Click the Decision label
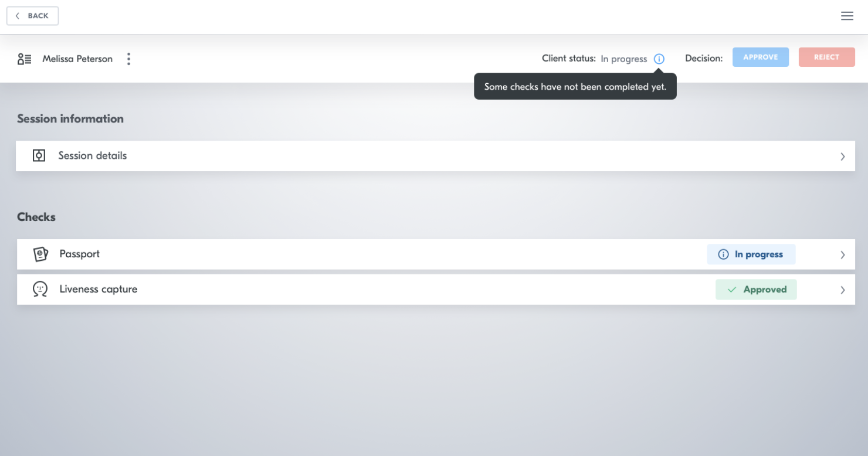Viewport: 868px width, 456px height. pos(704,59)
